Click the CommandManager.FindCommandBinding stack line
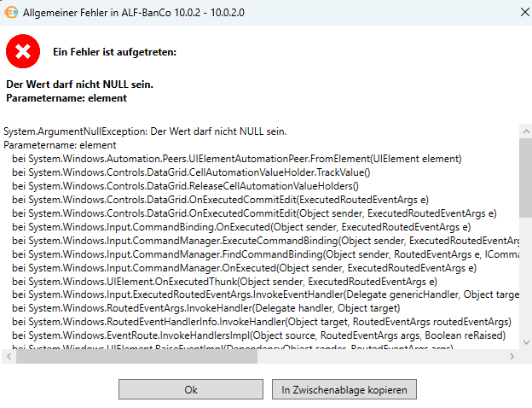This screenshot has width=532, height=408. (266, 254)
